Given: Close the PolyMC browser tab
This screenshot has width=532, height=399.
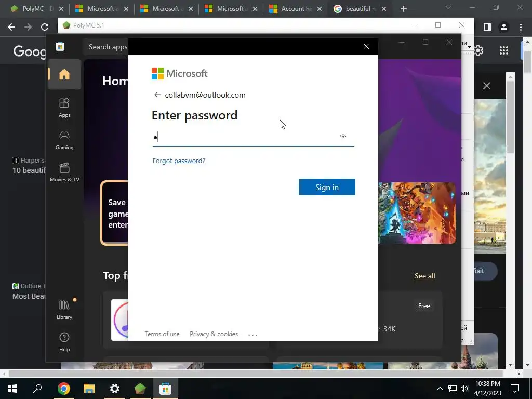Looking at the screenshot, I should click(61, 9).
